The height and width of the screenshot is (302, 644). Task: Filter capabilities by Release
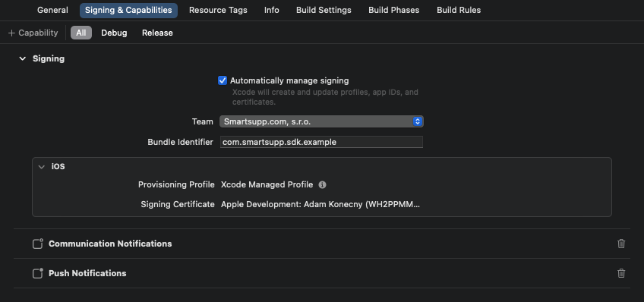(x=157, y=33)
